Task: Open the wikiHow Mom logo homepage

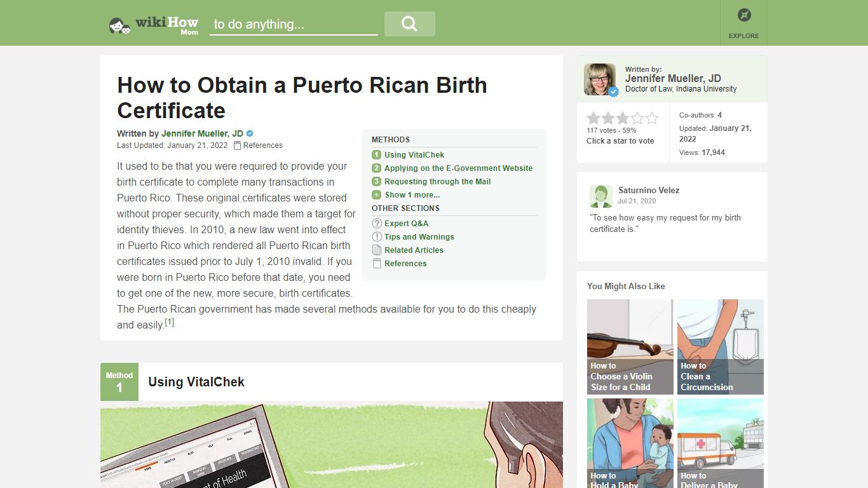Action: click(154, 25)
